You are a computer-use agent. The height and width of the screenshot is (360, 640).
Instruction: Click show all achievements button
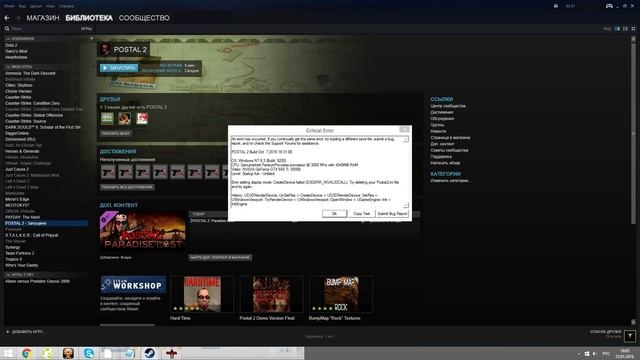click(x=127, y=187)
